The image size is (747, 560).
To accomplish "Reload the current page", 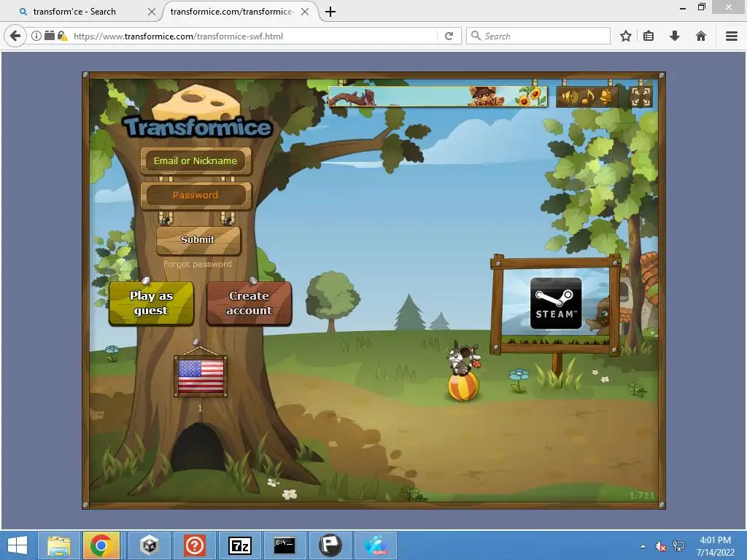I will (449, 36).
